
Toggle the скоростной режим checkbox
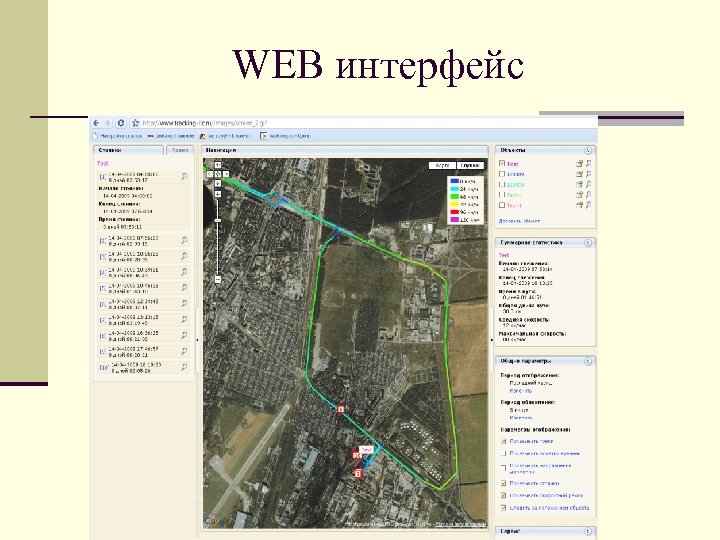pos(503,495)
